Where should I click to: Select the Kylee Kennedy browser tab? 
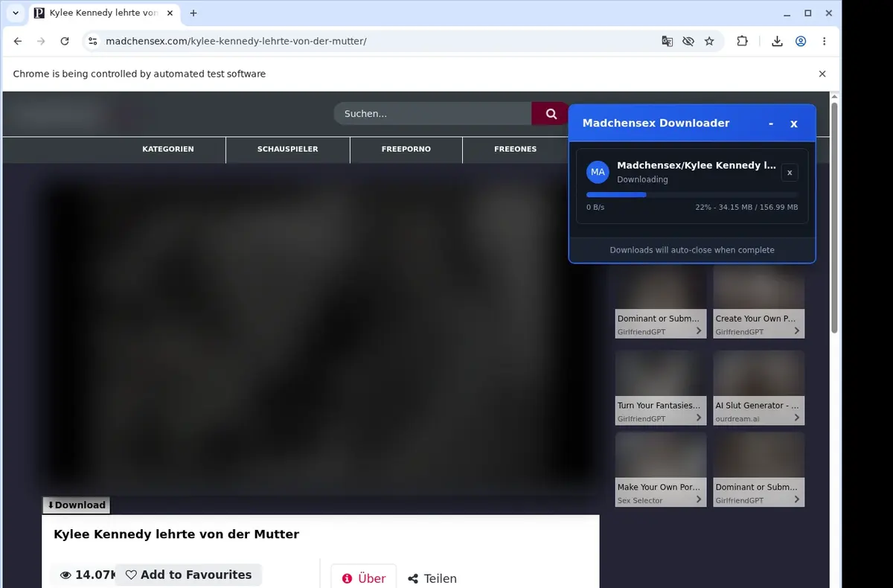pos(103,13)
